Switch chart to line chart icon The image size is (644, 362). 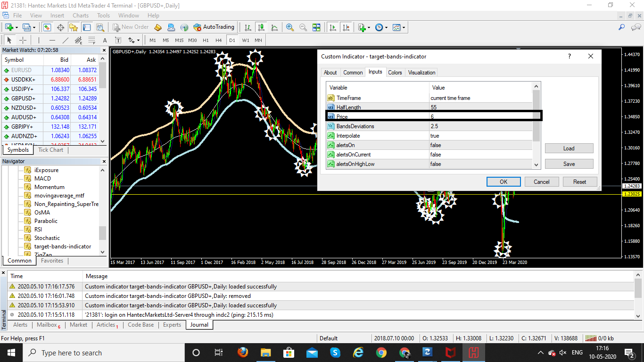click(274, 27)
